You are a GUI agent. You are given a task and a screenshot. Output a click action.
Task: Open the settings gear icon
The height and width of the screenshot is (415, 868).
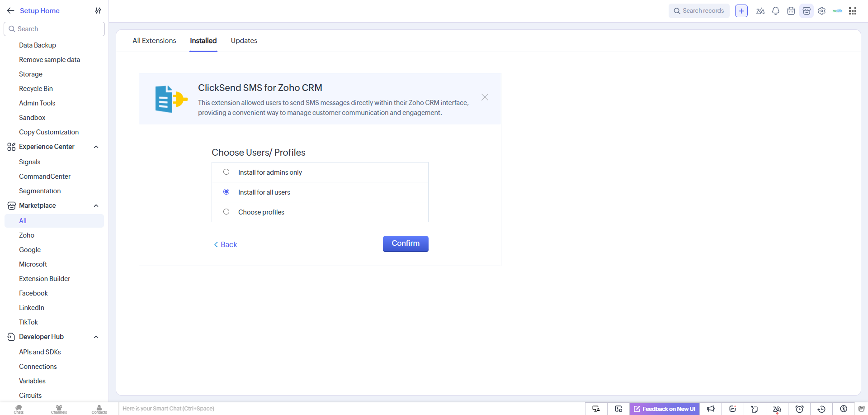tap(821, 11)
